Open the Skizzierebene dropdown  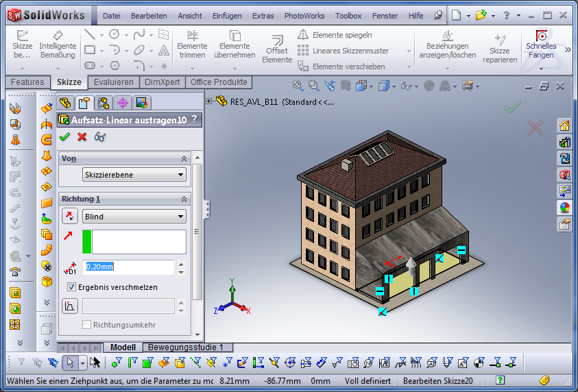(x=134, y=175)
